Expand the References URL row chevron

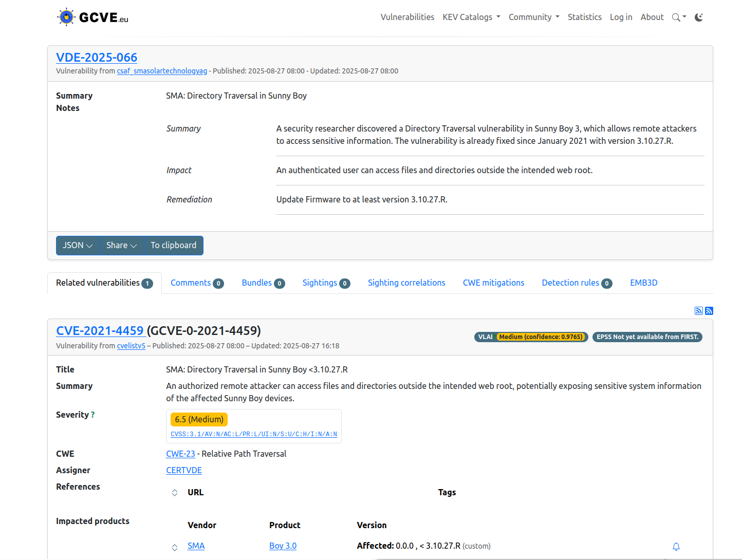pos(175,493)
